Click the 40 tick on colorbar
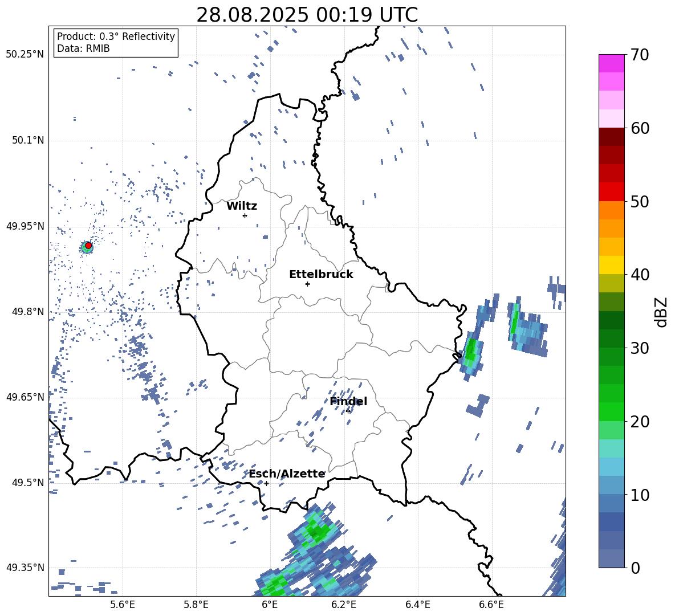The image size is (675, 616). [640, 275]
